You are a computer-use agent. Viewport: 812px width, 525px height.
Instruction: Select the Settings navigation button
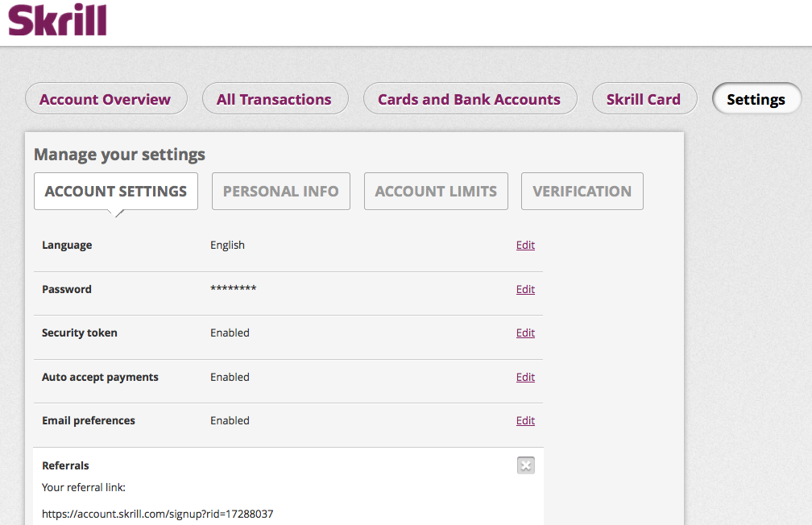coord(756,99)
